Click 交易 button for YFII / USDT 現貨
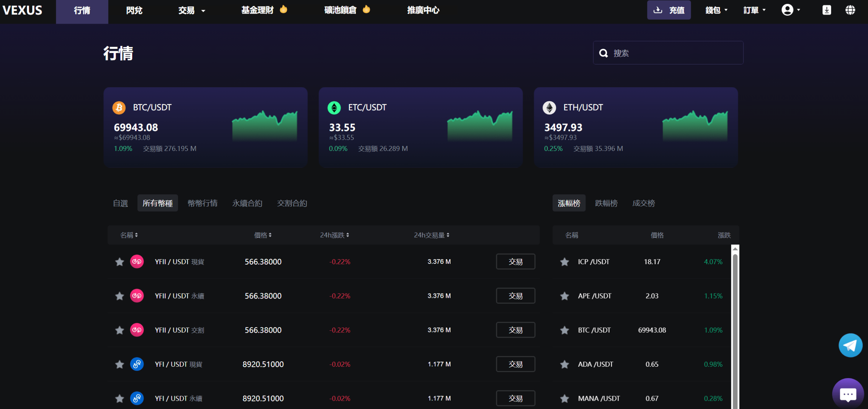The width and height of the screenshot is (868, 409). [x=516, y=262]
